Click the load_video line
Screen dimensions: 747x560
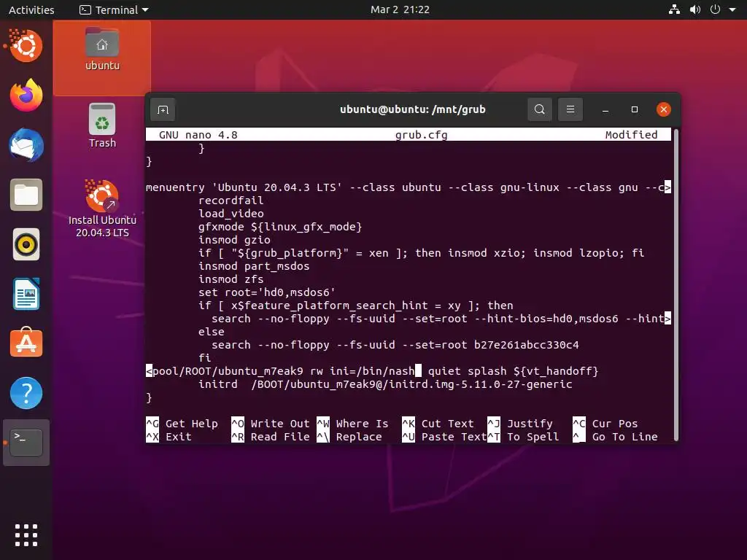pyautogui.click(x=231, y=214)
